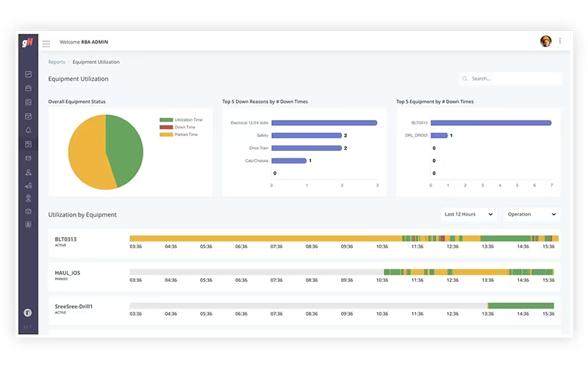The height and width of the screenshot is (368, 588).
Task: Click the 10:36 marker on BLT0313 timeline
Action: pos(382,247)
